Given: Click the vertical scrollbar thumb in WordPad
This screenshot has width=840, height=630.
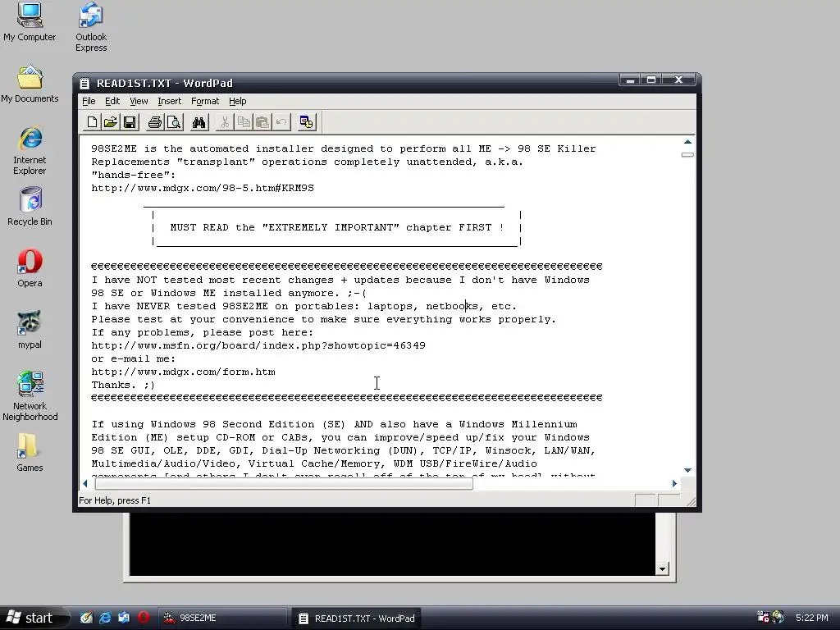Looking at the screenshot, I should coord(687,155).
